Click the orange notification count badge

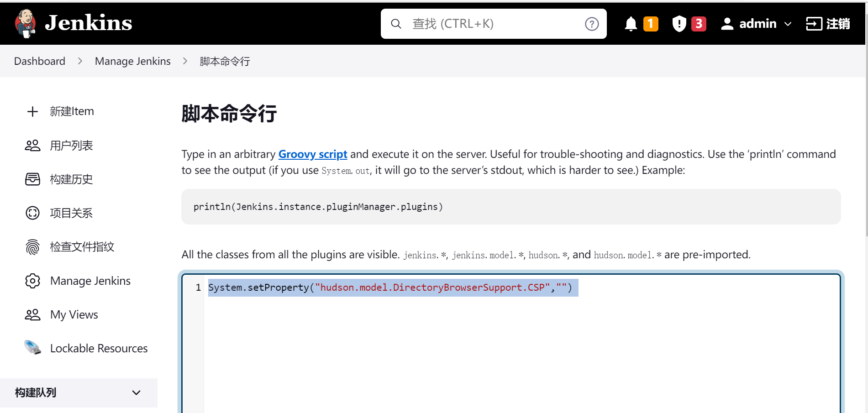(x=651, y=24)
